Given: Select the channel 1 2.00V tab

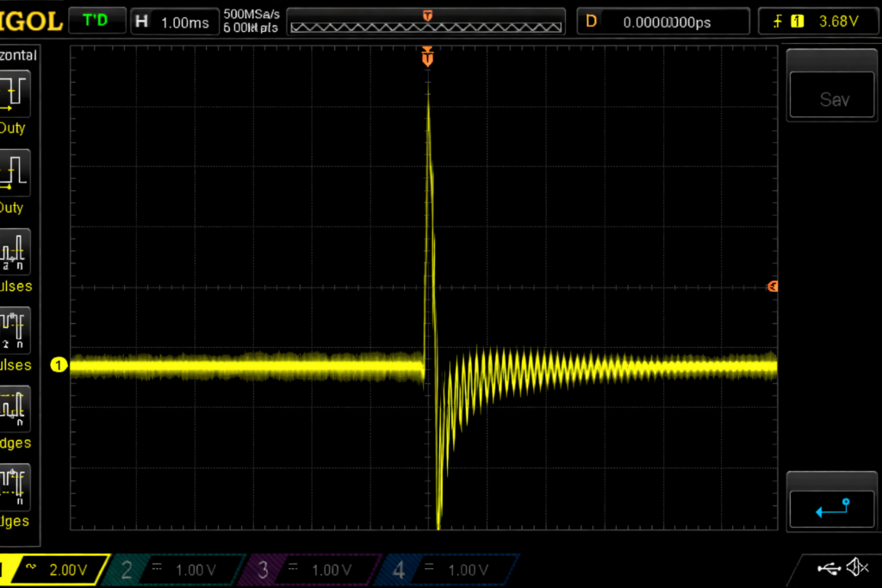Looking at the screenshot, I should (x=53, y=569).
